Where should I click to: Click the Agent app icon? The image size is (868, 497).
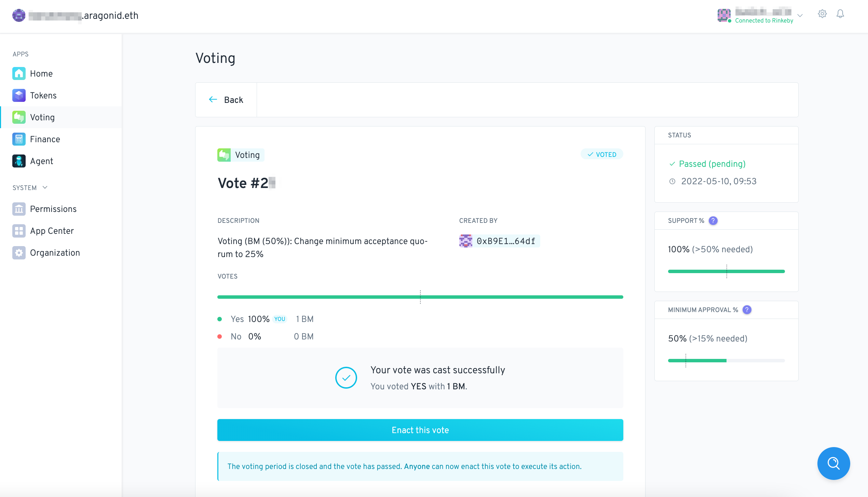(19, 161)
